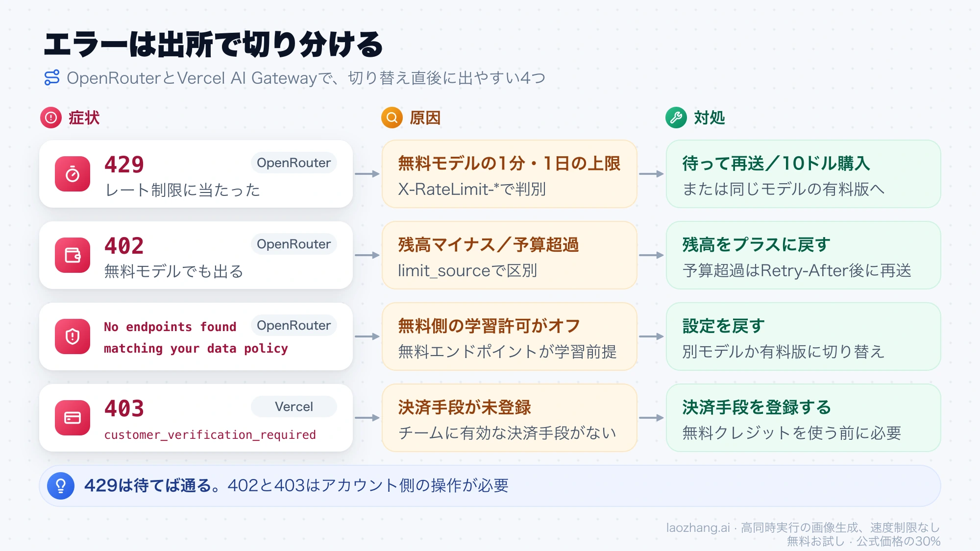Click the OpenRouter tag in the 429 card

pos(294,163)
